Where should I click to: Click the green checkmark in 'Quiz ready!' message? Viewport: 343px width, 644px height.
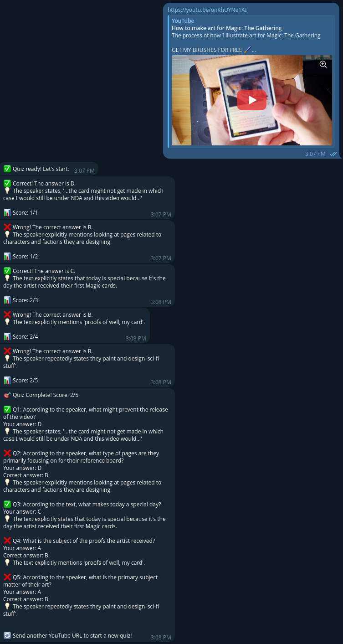coord(7,169)
